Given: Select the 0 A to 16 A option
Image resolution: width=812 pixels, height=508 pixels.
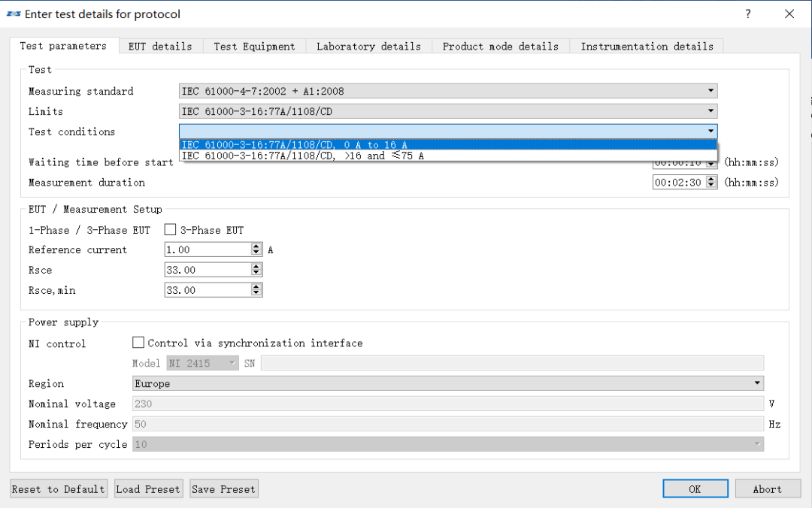Looking at the screenshot, I should (448, 144).
